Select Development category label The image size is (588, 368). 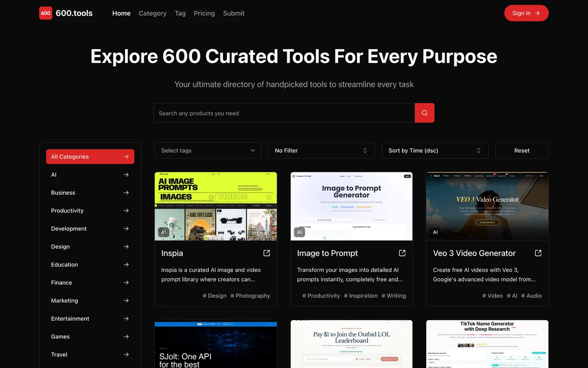click(x=69, y=229)
